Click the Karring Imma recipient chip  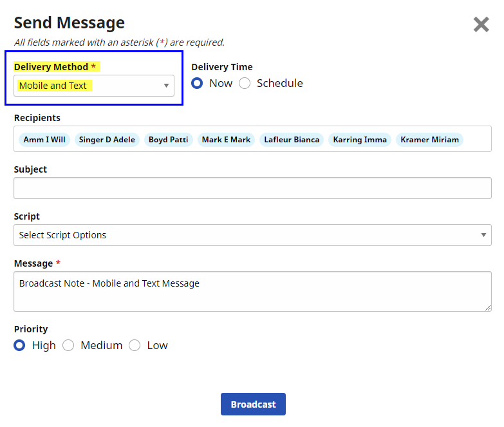tap(360, 140)
